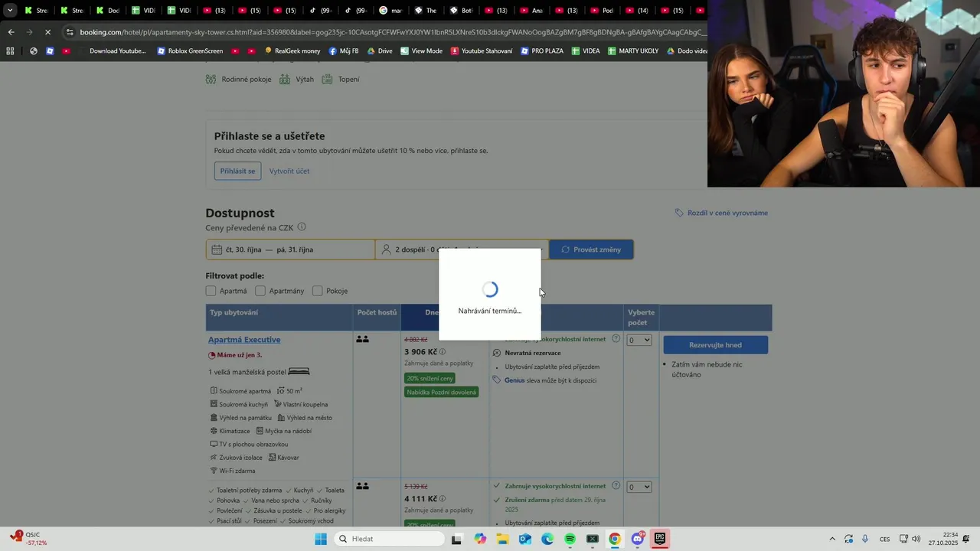Open QSJC stock widget on taskbar
The height and width of the screenshot is (551, 980).
coord(29,539)
